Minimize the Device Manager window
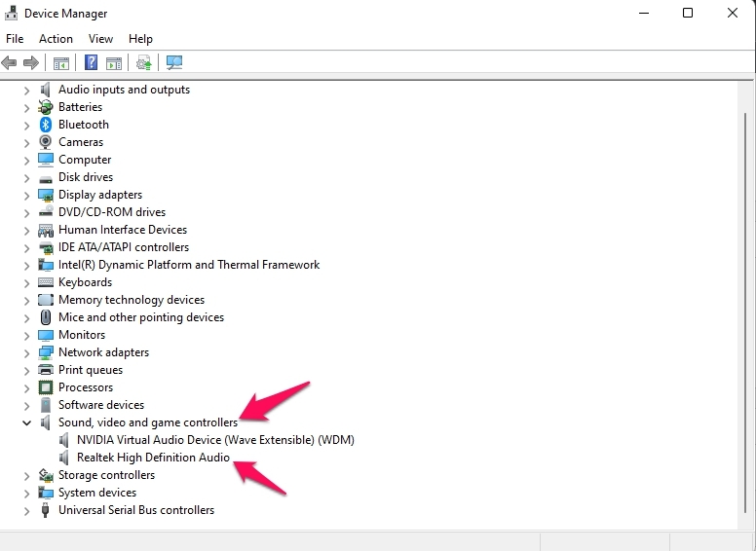Viewport: 756px width, 551px height. (x=644, y=13)
